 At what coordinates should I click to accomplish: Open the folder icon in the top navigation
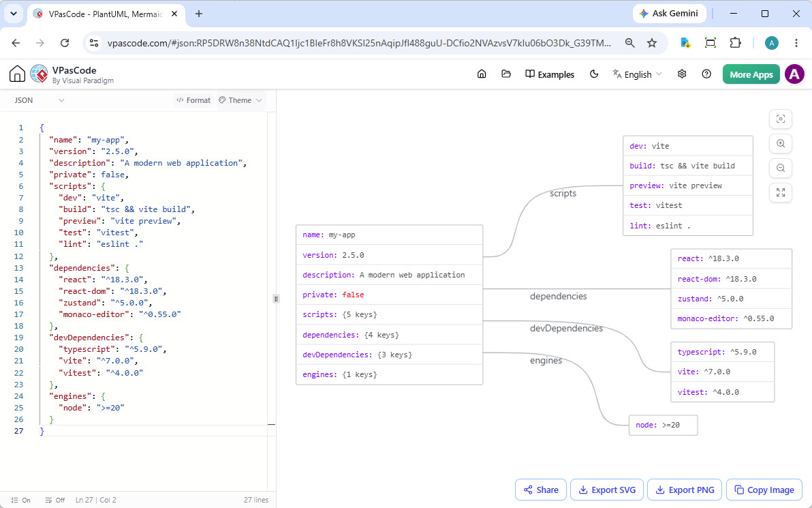(x=506, y=74)
